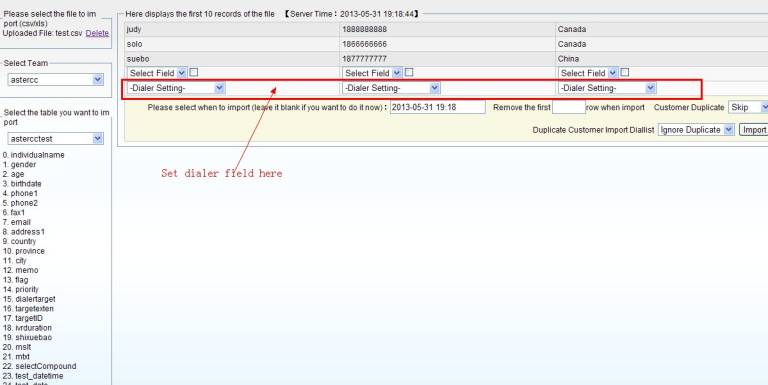Click field entry 1. gender
This screenshot has height=385, width=768.
click(19, 165)
